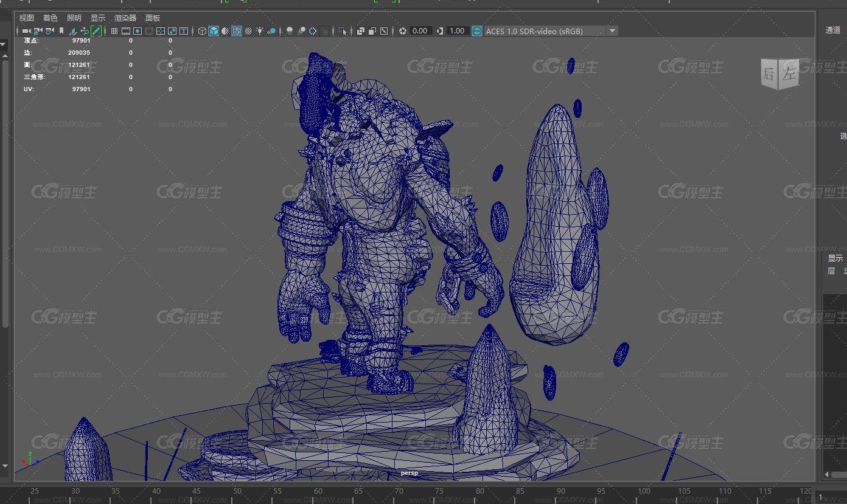The height and width of the screenshot is (504, 847).
Task: Click the Exposure reset icon
Action: coord(403,31)
